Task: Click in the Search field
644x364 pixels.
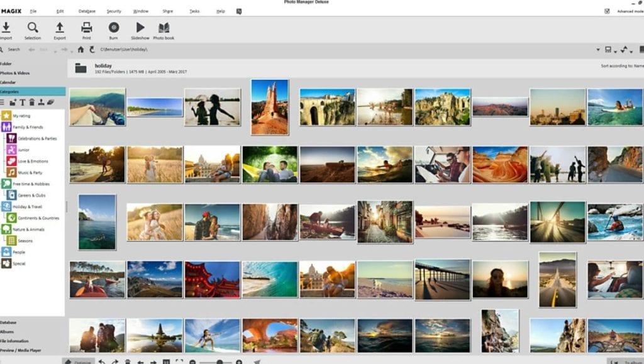Action: [13, 49]
